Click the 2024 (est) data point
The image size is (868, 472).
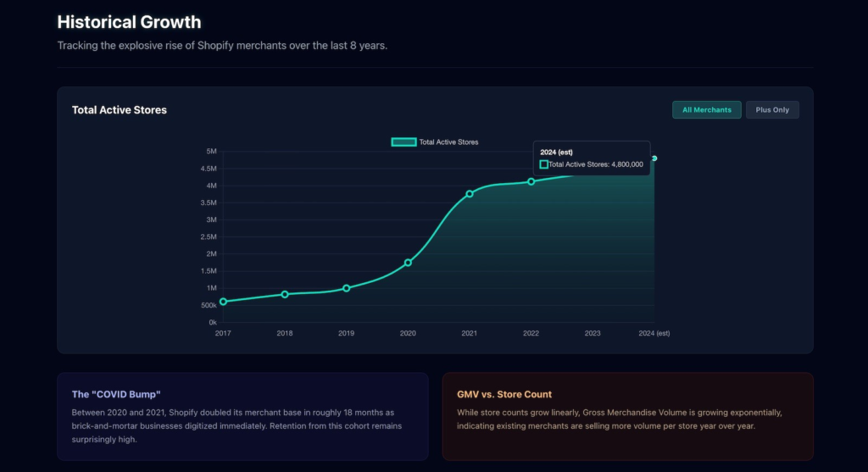pyautogui.click(x=654, y=158)
